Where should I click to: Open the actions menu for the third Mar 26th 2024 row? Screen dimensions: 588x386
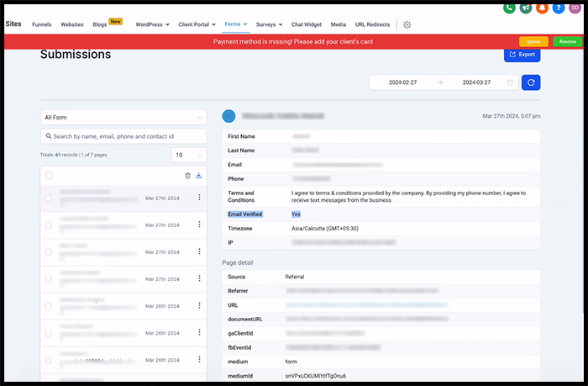tap(200, 360)
